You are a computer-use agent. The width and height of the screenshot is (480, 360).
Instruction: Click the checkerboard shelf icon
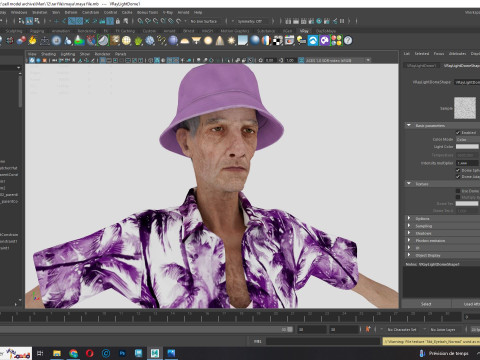point(278,41)
